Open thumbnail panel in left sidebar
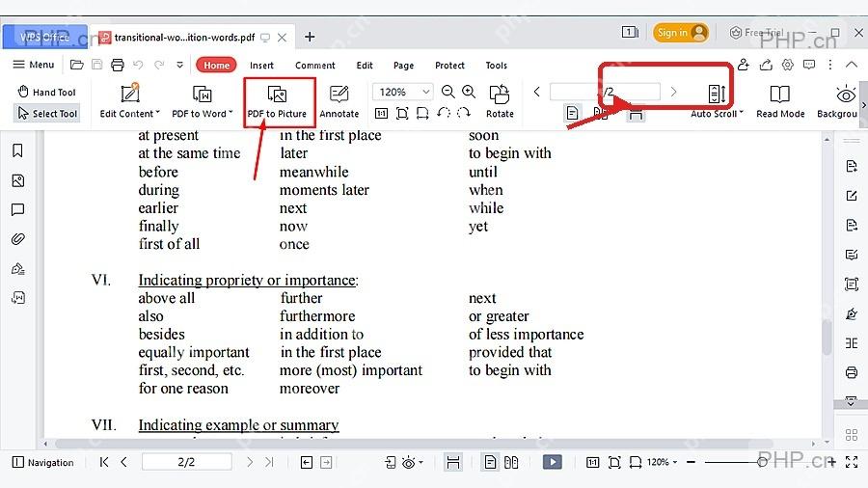 click(x=17, y=181)
